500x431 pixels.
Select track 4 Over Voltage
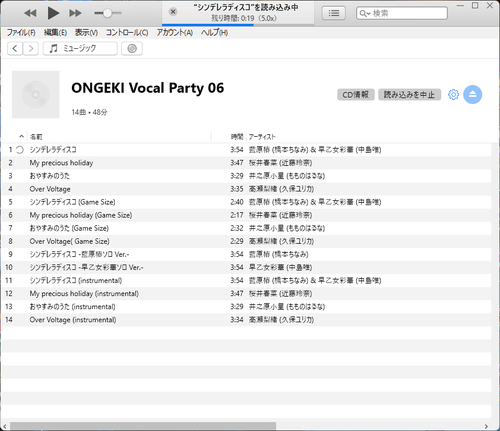(247, 189)
